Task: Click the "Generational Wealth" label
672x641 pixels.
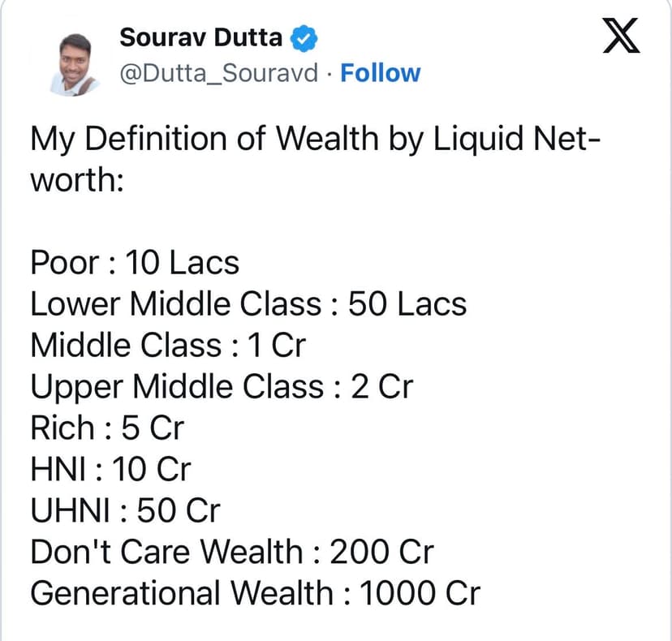Action: 181,594
